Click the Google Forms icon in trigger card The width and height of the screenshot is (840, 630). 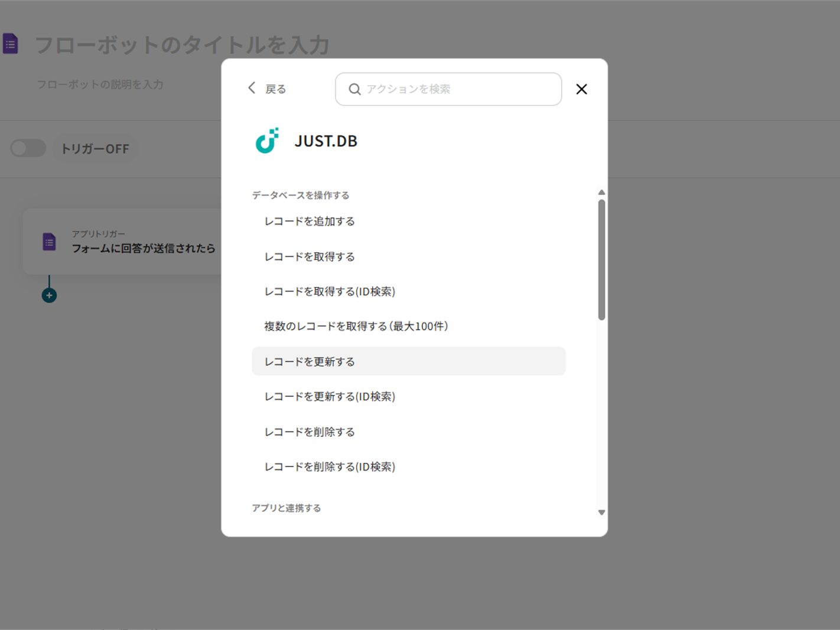[x=50, y=241]
